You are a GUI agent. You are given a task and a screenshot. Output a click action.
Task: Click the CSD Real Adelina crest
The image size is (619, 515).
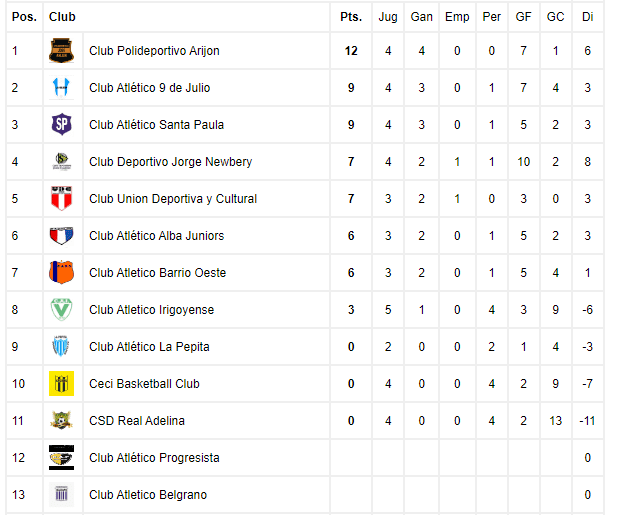click(61, 420)
